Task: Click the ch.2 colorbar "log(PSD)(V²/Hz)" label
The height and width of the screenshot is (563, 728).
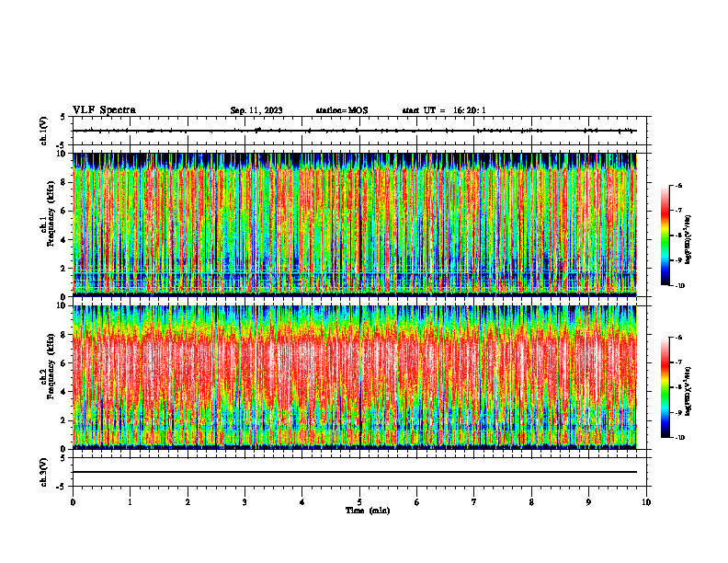Action: click(688, 391)
